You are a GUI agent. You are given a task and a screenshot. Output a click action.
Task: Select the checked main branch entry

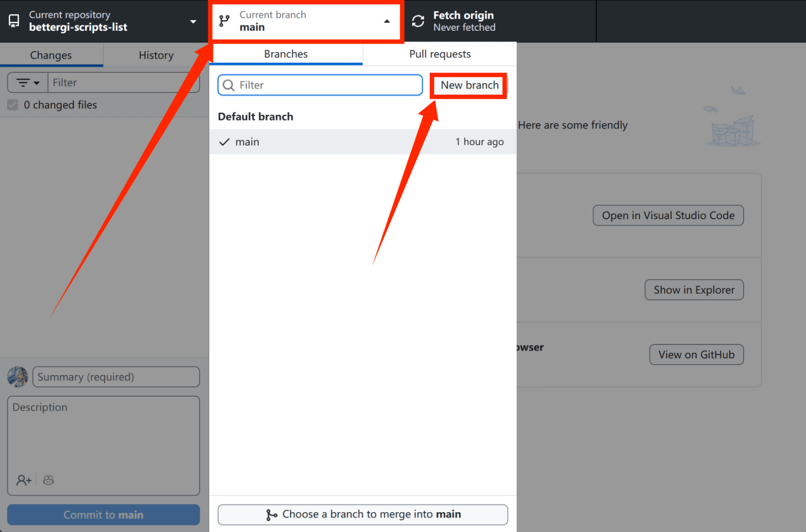[362, 142]
